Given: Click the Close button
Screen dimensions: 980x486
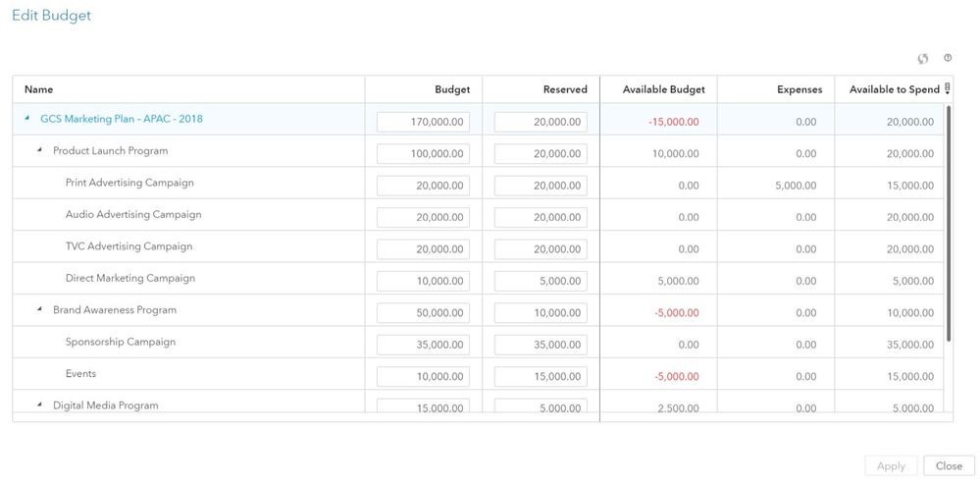Looking at the screenshot, I should 949,466.
